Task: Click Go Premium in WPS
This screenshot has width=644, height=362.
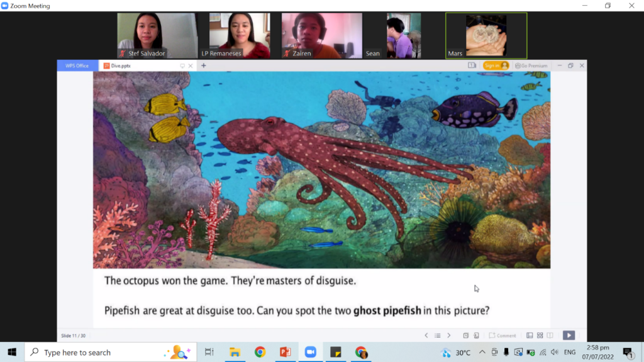Action: (x=531, y=65)
